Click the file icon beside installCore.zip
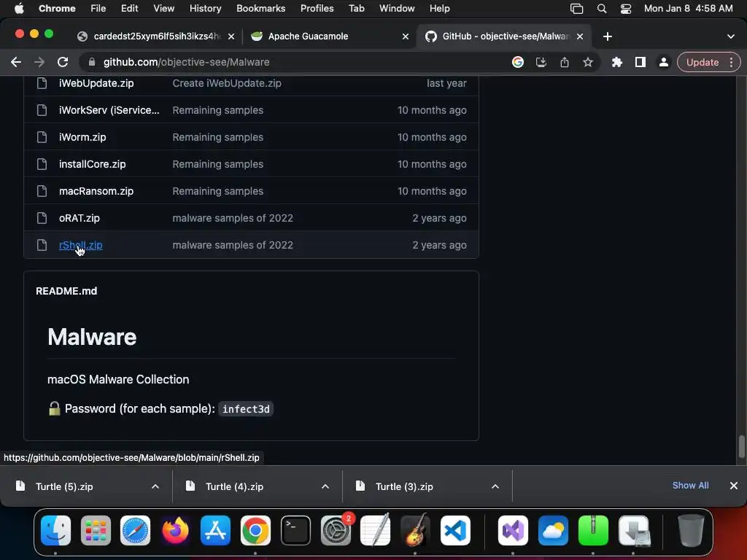 42,164
